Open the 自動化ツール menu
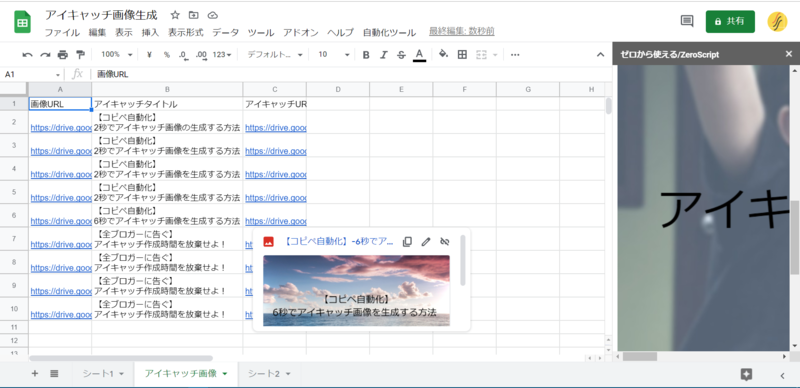Screen dimensions: 800x388 pos(389,33)
